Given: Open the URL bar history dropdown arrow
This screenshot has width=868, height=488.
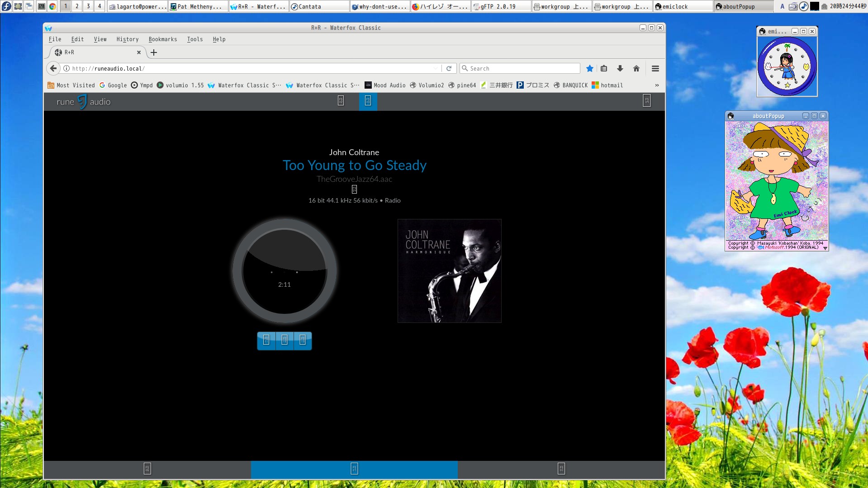Looking at the screenshot, I should [x=436, y=68].
